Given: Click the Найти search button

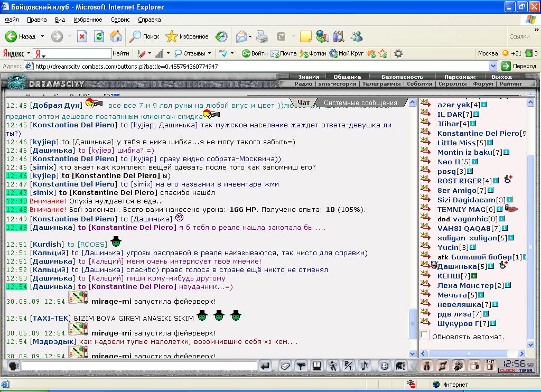Looking at the screenshot, I should (121, 53).
